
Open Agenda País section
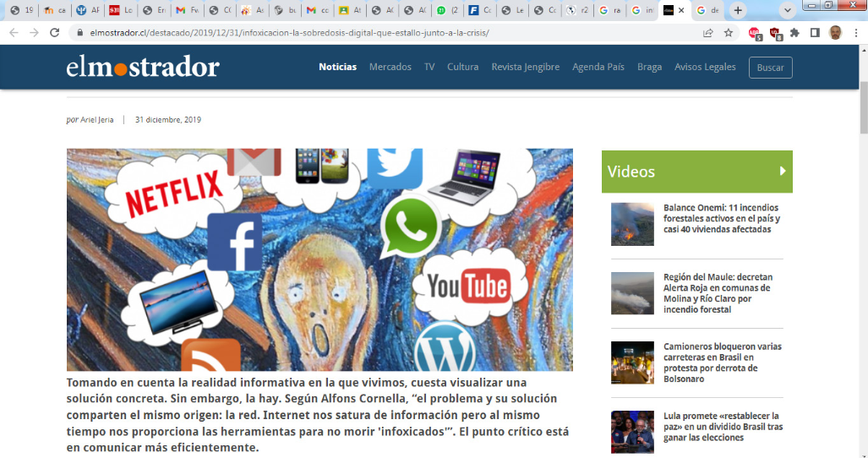(x=598, y=67)
